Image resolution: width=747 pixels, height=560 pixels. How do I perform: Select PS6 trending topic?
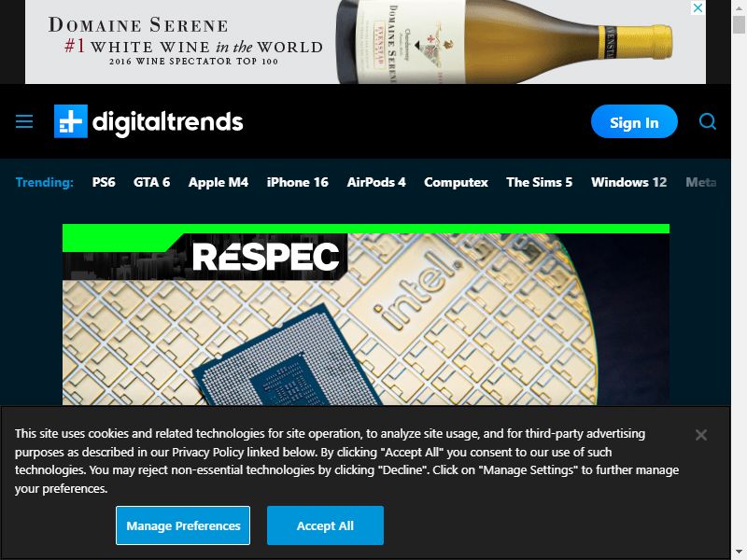tap(104, 182)
